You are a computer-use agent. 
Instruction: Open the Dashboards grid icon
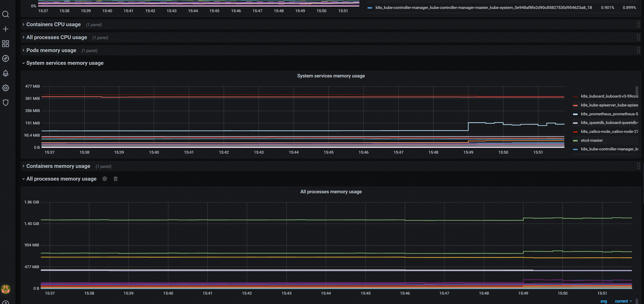click(6, 44)
